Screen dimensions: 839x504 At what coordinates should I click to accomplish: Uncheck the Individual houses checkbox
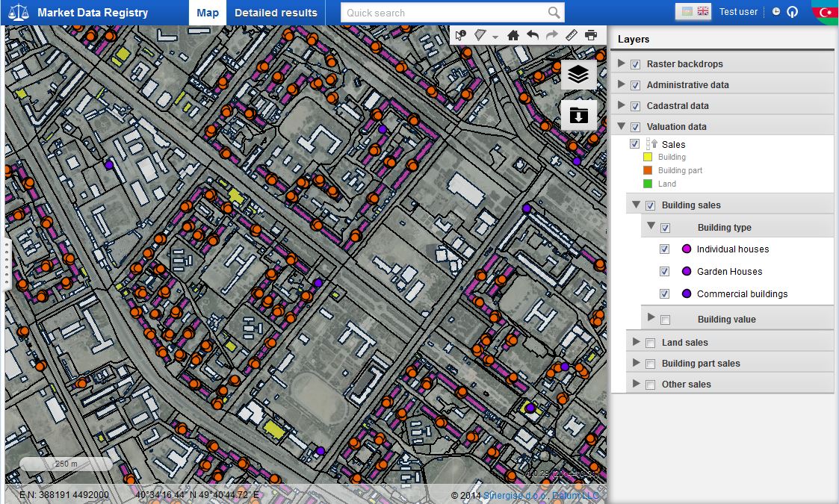[x=664, y=249]
